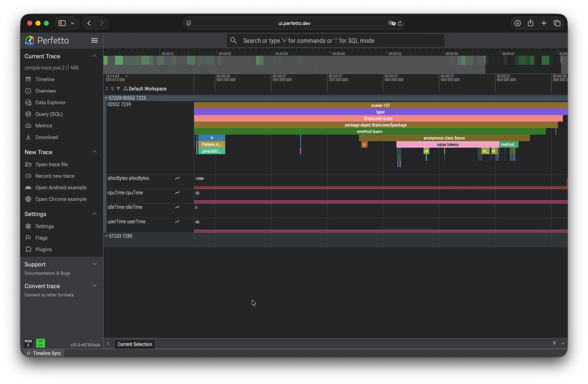The height and width of the screenshot is (384, 588).
Task: Collapse the 57233-00552 7223 track group
Action: pyautogui.click(x=107, y=98)
